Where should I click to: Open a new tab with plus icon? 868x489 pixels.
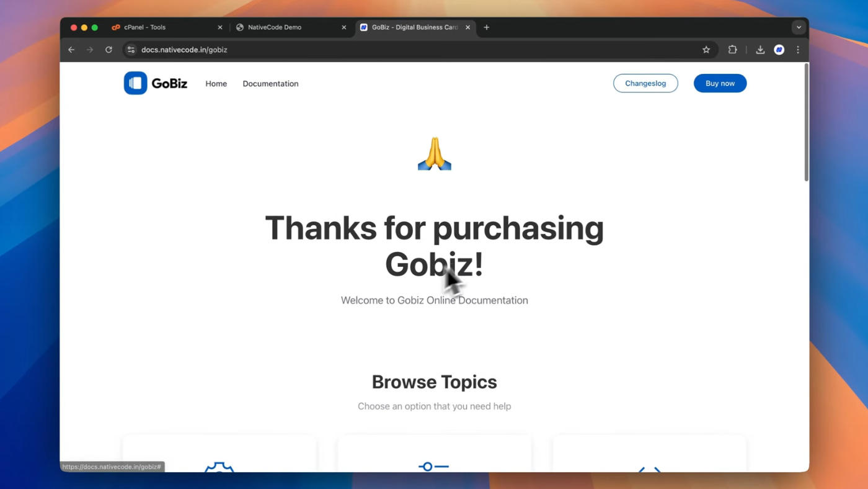487,27
